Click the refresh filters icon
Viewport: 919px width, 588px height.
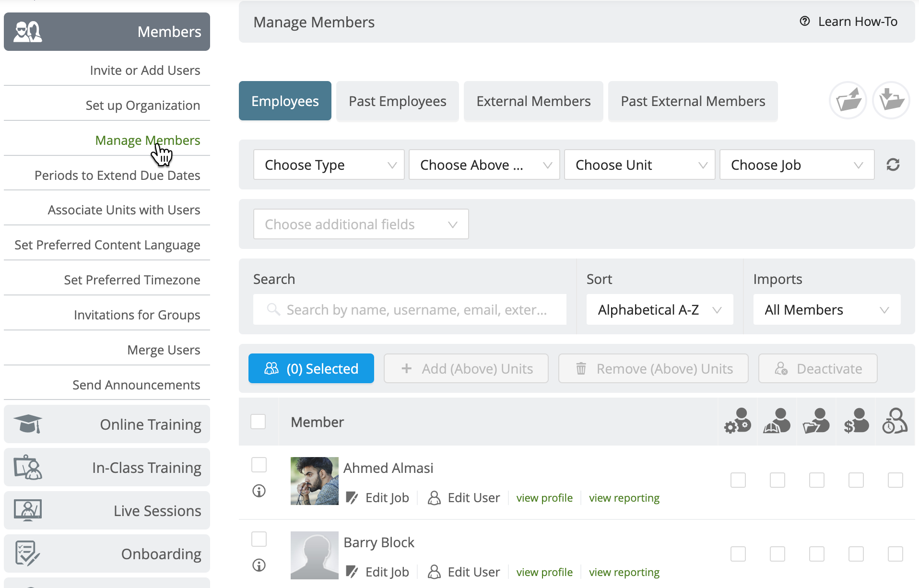click(893, 165)
